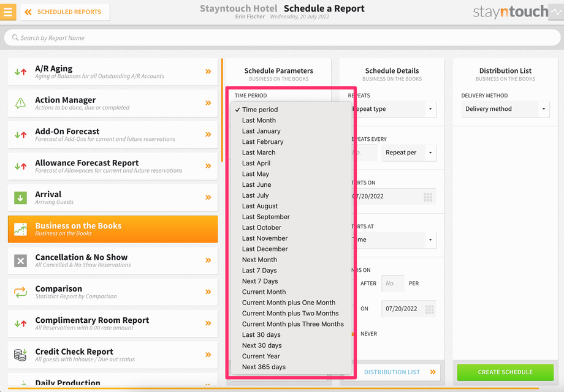Viewport: 564px width, 392px height.
Task: Click the green Arrival down-arrow icon
Action: pyautogui.click(x=20, y=198)
